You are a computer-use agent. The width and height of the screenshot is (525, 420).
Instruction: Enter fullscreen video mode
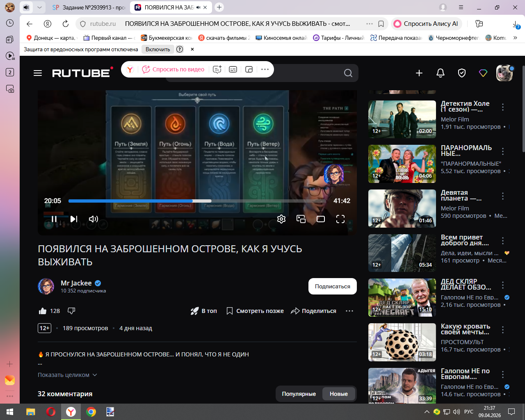click(x=340, y=219)
